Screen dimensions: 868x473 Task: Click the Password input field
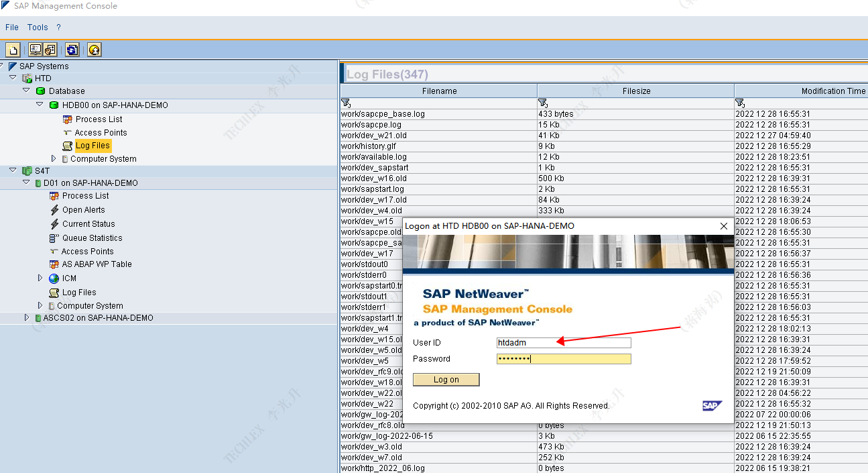(564, 359)
